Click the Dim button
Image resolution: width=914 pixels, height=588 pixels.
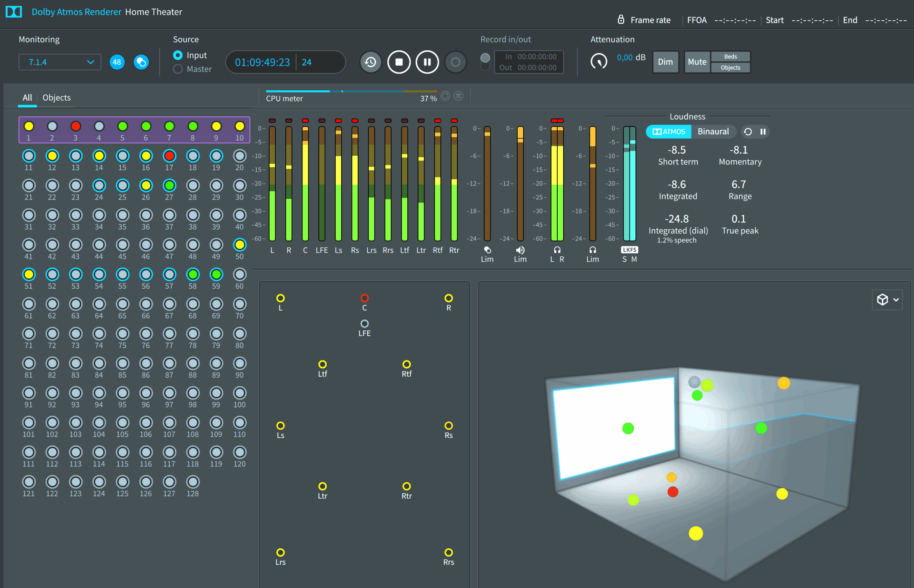665,62
